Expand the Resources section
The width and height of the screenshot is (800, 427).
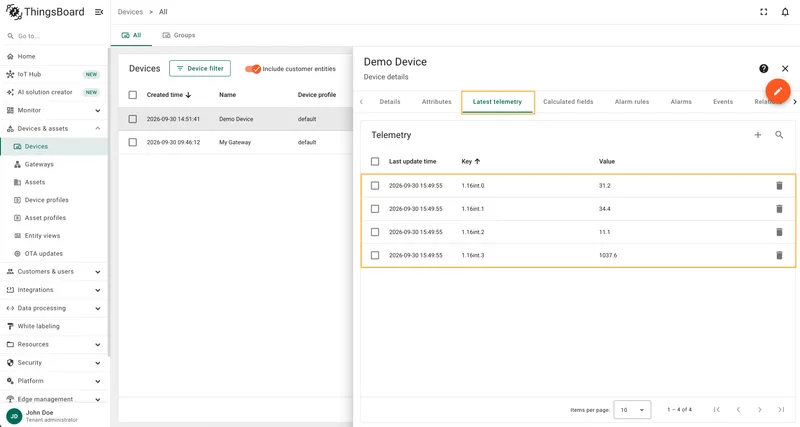[x=54, y=344]
